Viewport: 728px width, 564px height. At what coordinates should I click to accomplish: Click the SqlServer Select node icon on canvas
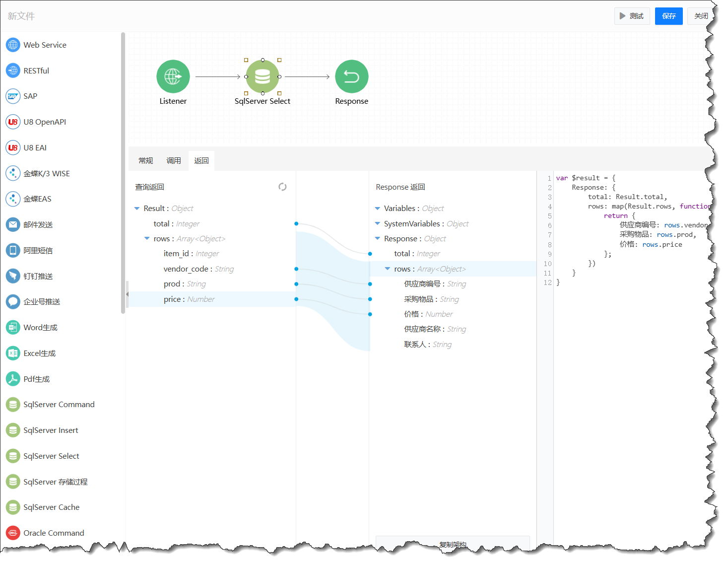tap(262, 76)
